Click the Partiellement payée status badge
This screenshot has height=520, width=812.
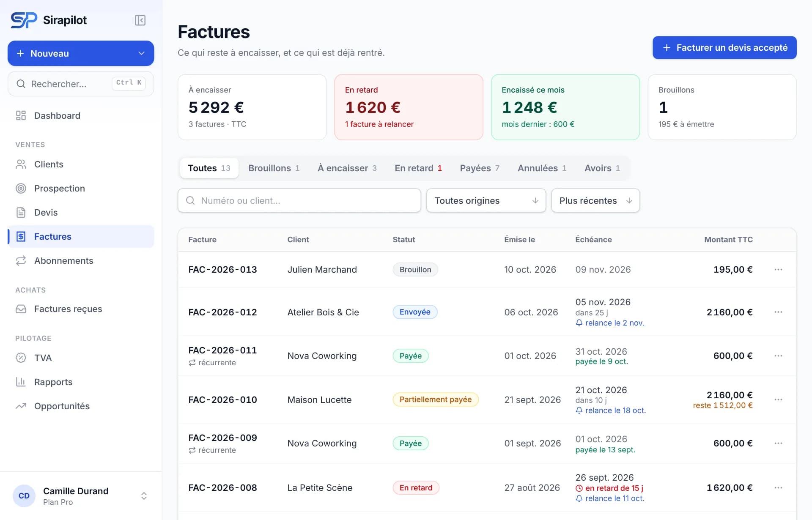pos(436,400)
